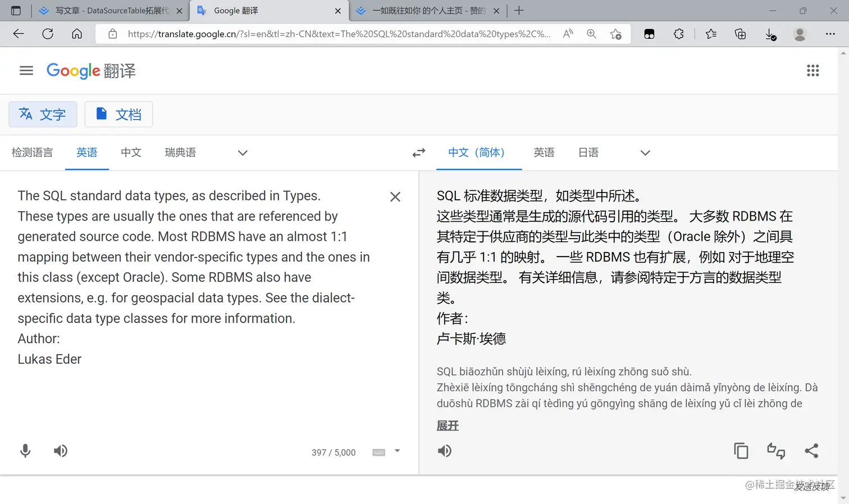This screenshot has height=504, width=849.
Task: Open the browser home page icon
Action: 77,34
